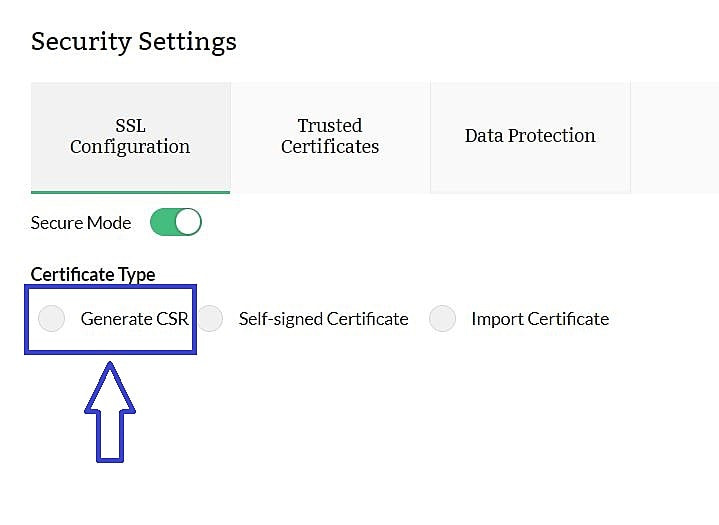
Task: Click the green part of Secure Mode switch
Action: point(163,222)
